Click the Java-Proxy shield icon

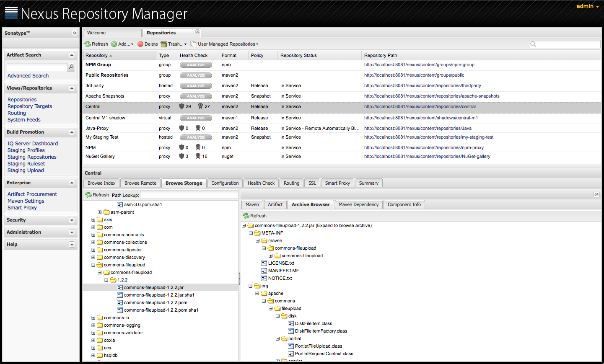coord(181,128)
